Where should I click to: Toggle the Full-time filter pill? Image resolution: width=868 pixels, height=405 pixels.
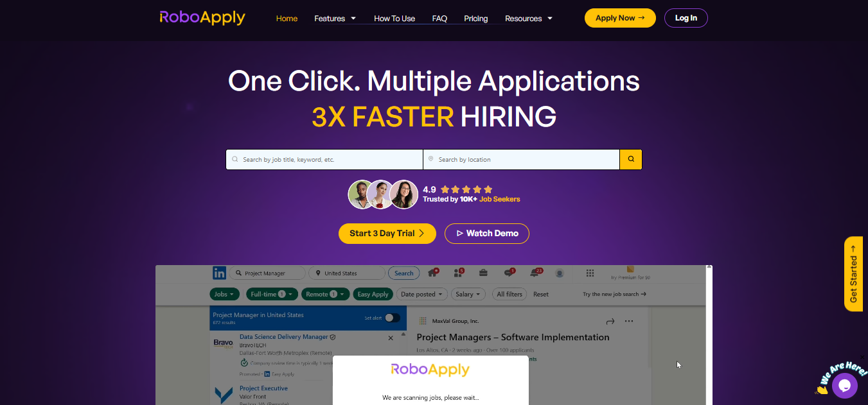point(272,294)
